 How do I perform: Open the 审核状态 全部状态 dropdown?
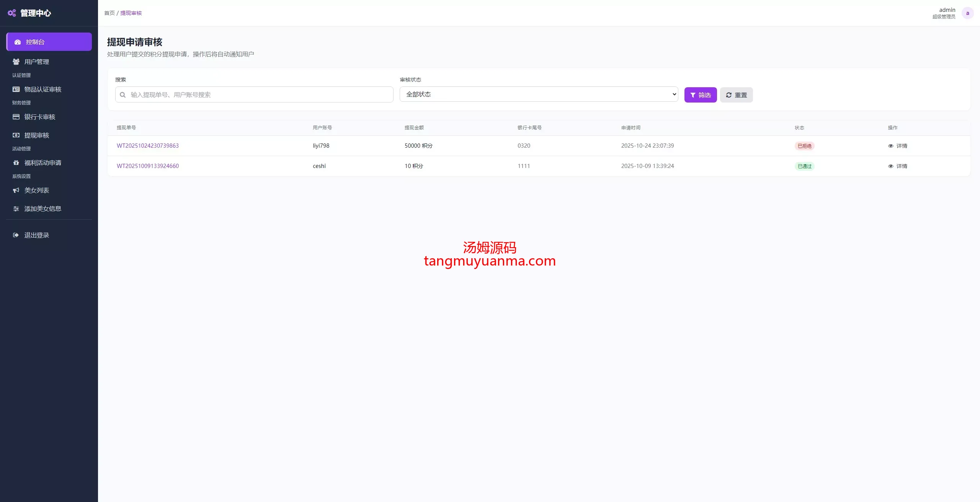click(539, 94)
